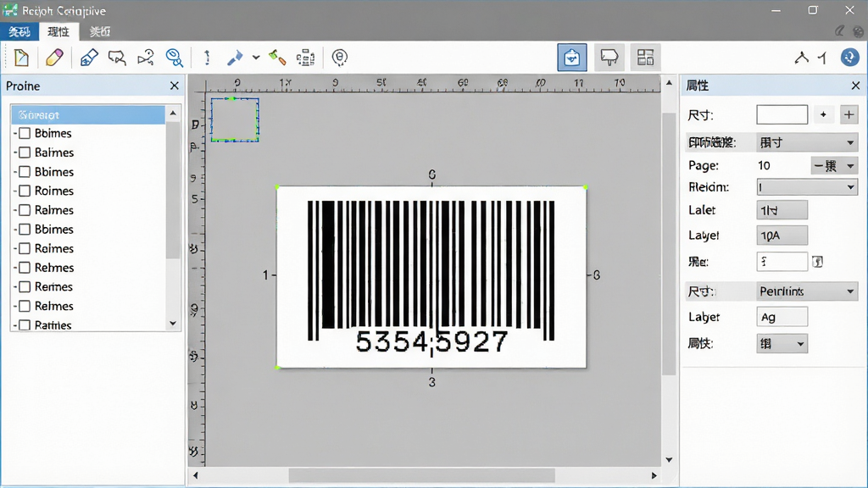Click the Layet field showing Ag

point(782,317)
